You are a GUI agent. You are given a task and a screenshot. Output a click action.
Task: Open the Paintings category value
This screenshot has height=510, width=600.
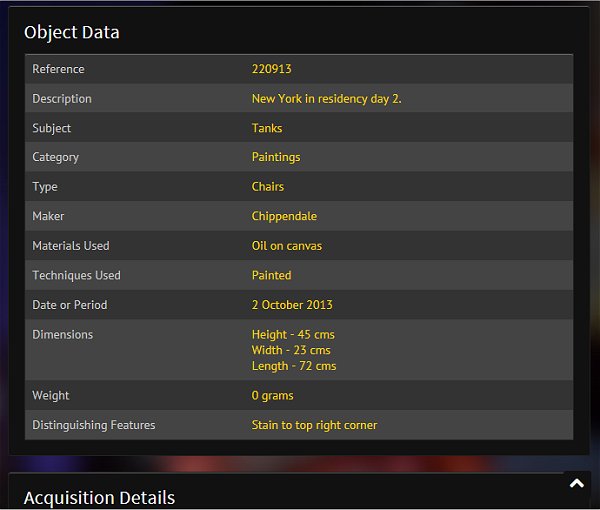276,157
